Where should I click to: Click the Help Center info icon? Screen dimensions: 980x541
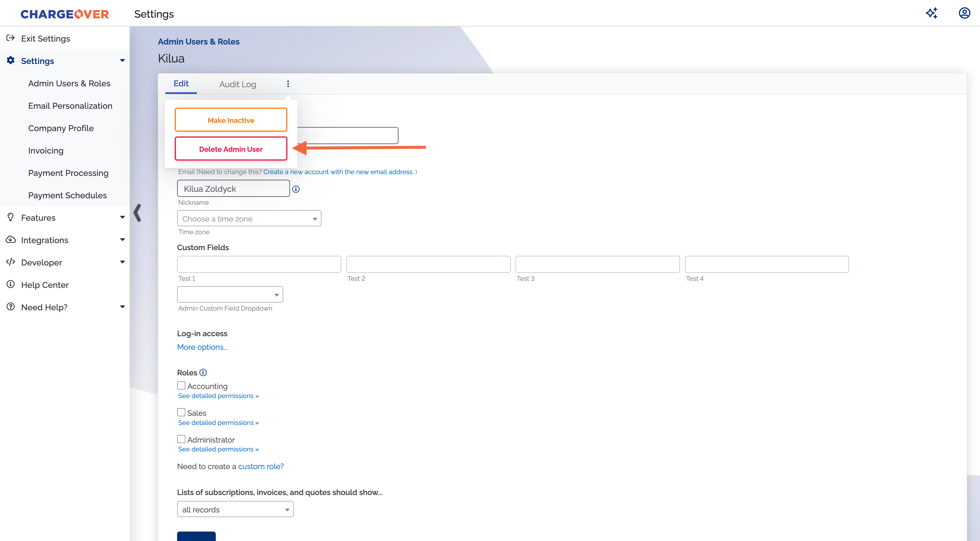click(x=11, y=284)
